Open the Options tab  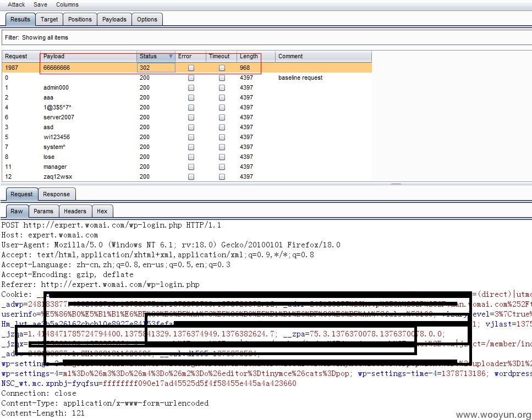(x=147, y=19)
